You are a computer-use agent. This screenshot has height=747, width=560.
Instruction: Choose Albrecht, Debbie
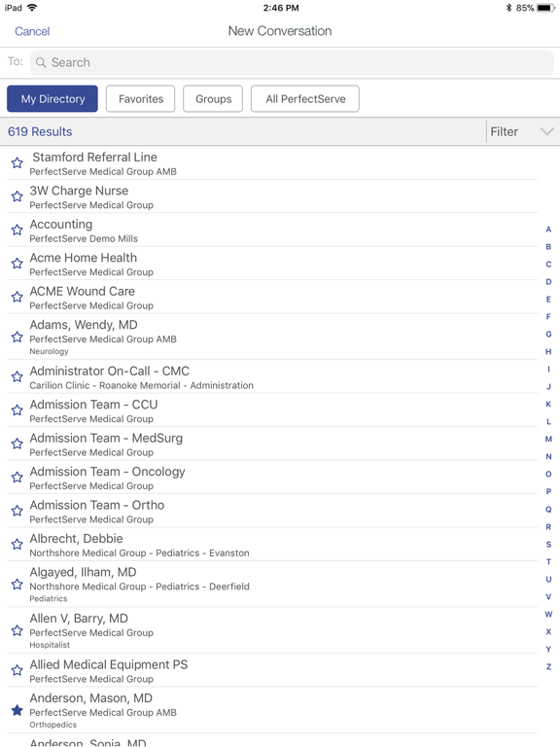[x=272, y=544]
